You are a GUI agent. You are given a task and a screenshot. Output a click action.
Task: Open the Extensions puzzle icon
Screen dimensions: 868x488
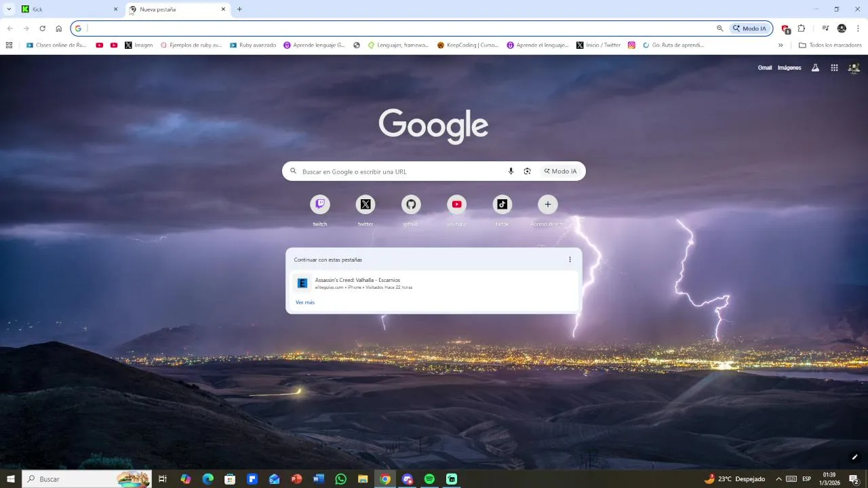click(x=802, y=28)
